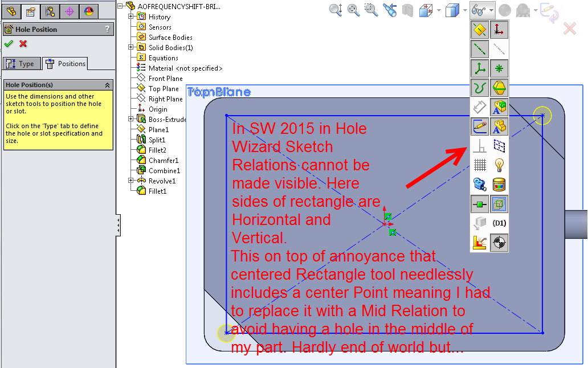Click the Zoom to Fit icon
588x368 pixels.
tap(354, 10)
